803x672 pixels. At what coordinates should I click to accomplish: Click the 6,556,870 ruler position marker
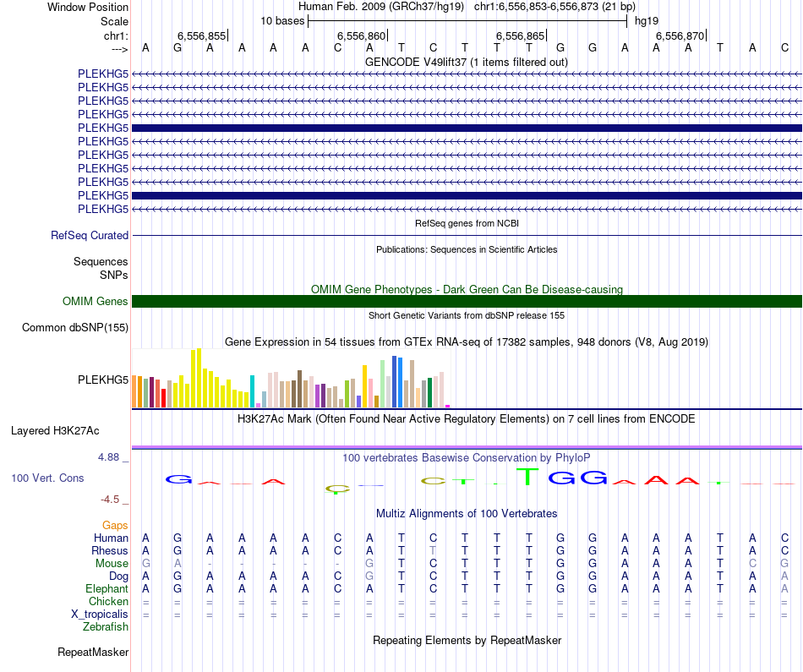680,36
